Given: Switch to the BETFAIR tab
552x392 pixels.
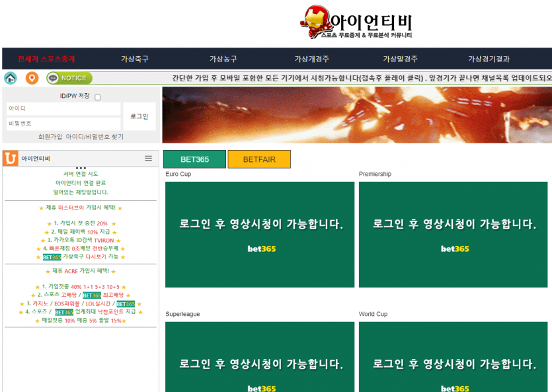Looking at the screenshot, I should 259,159.
